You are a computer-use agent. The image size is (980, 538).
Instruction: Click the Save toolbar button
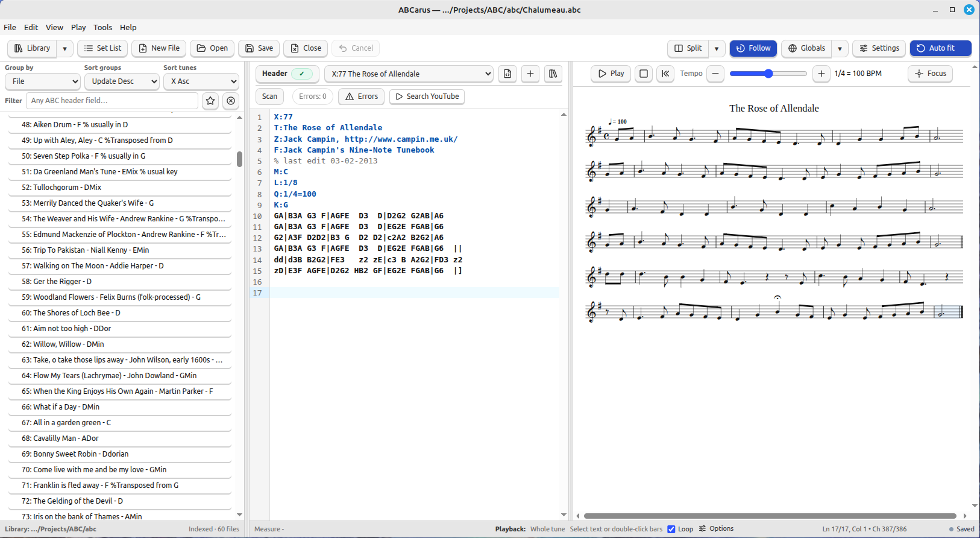pyautogui.click(x=259, y=48)
